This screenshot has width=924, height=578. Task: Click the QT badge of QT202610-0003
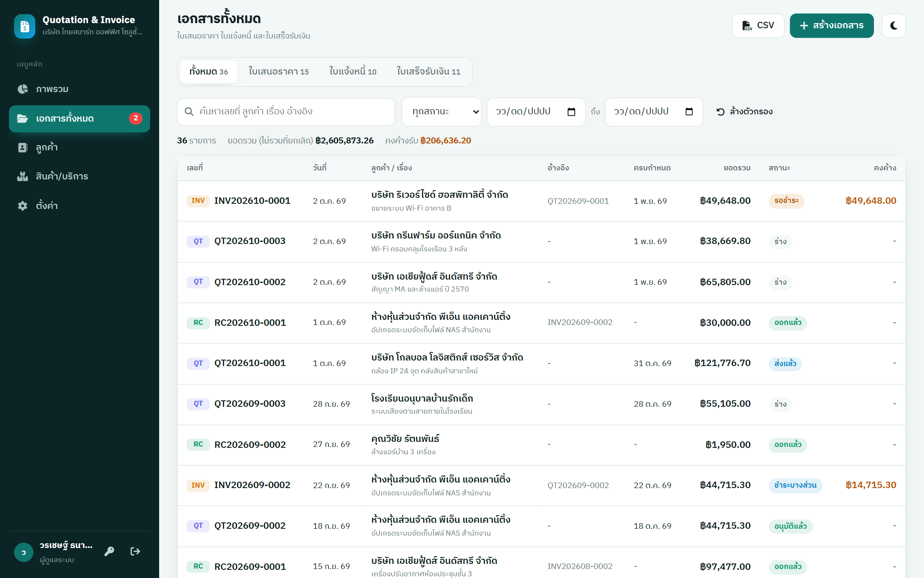[x=198, y=241]
